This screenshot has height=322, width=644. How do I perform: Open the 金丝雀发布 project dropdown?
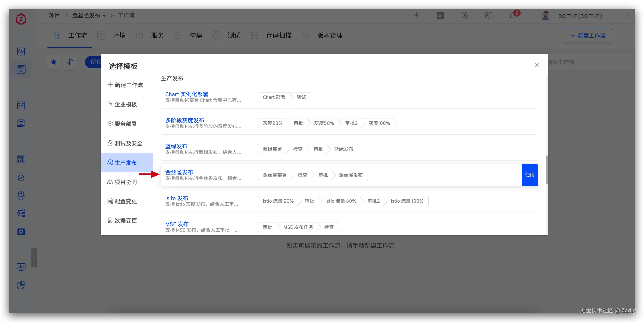89,16
